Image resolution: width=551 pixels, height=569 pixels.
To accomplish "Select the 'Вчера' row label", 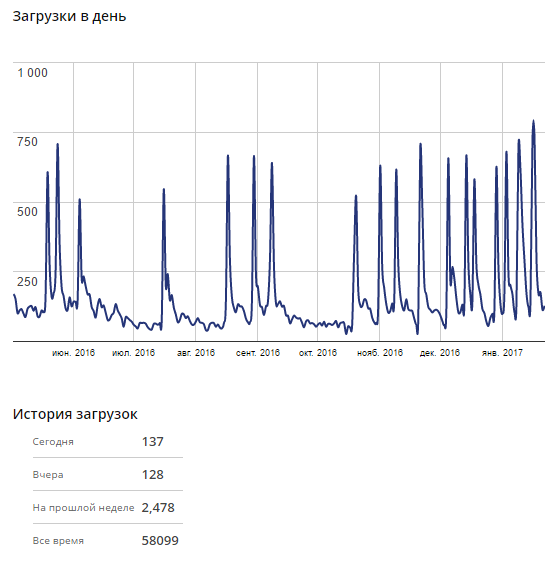I will (48, 475).
